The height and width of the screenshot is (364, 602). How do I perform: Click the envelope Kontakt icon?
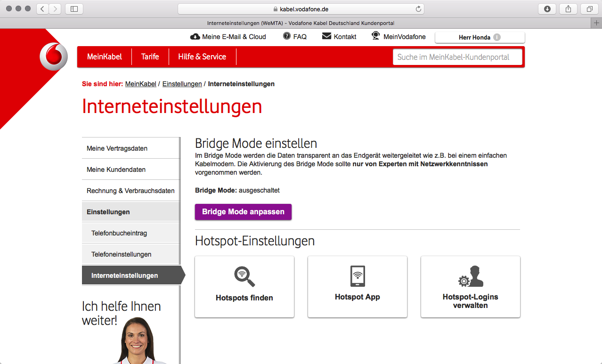coord(327,36)
